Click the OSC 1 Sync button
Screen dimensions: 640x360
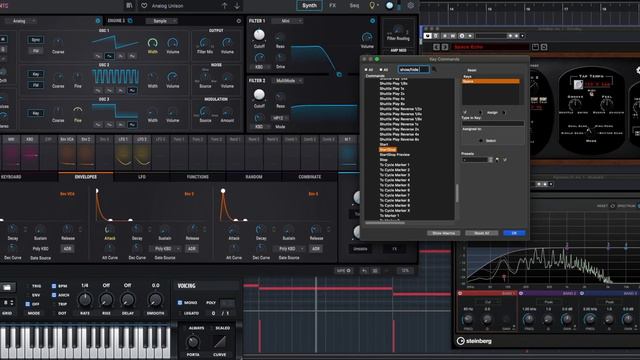click(x=36, y=40)
